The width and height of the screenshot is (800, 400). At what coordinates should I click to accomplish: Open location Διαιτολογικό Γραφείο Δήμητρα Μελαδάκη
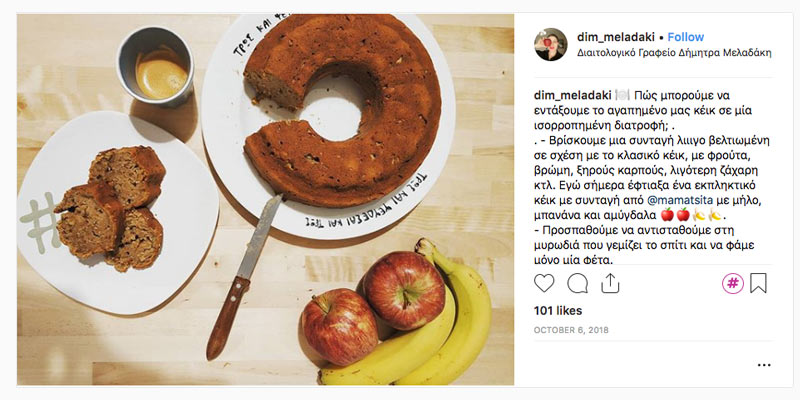click(674, 53)
